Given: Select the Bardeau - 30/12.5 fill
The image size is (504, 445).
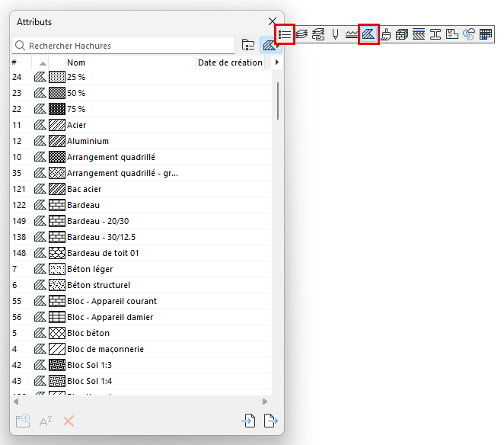Looking at the screenshot, I should [101, 237].
